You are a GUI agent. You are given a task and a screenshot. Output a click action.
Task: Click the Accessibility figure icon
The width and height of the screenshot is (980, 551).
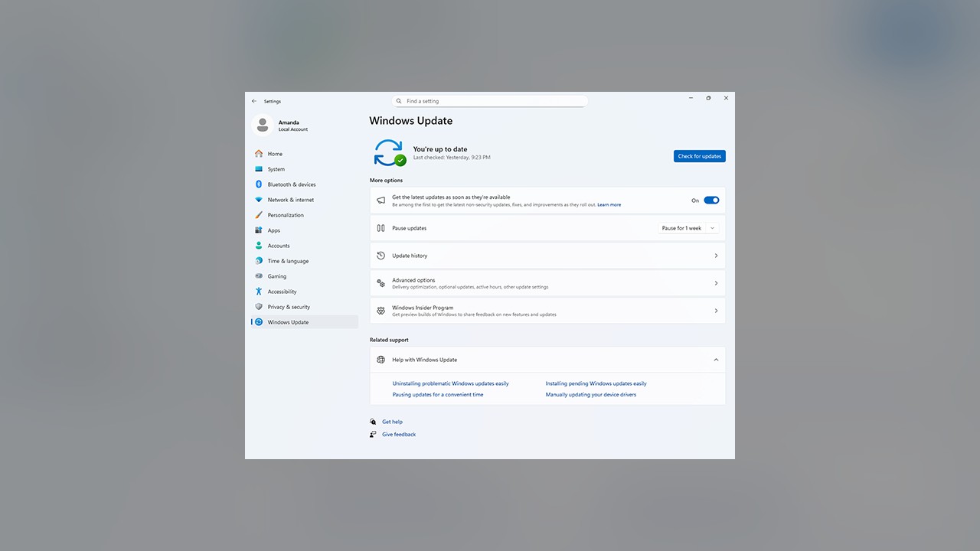coord(259,292)
